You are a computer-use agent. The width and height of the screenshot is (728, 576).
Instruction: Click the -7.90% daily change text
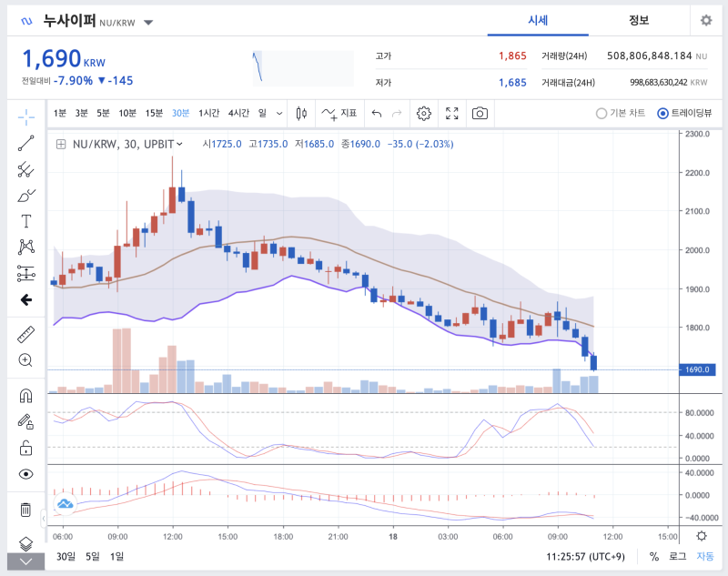pos(73,81)
